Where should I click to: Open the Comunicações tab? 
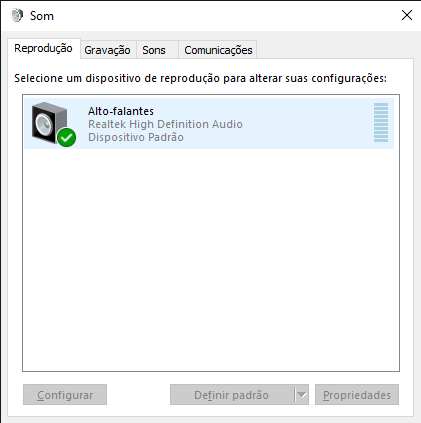[x=218, y=50]
